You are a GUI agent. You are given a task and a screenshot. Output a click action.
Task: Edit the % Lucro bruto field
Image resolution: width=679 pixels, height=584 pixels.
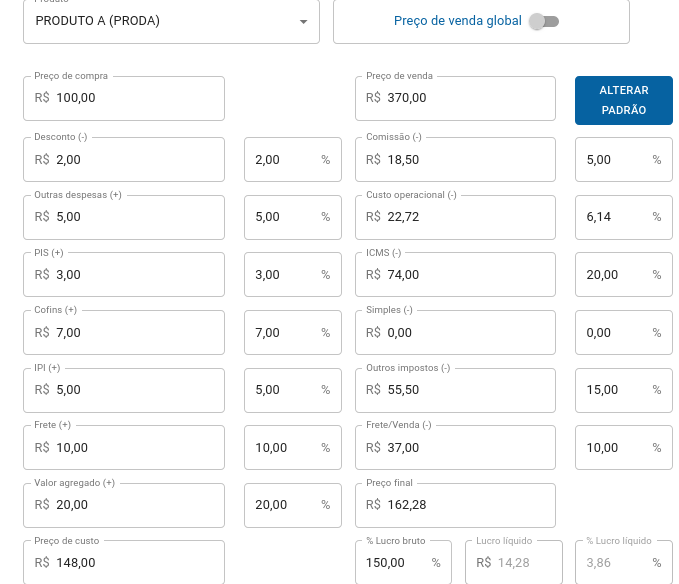tap(403, 562)
